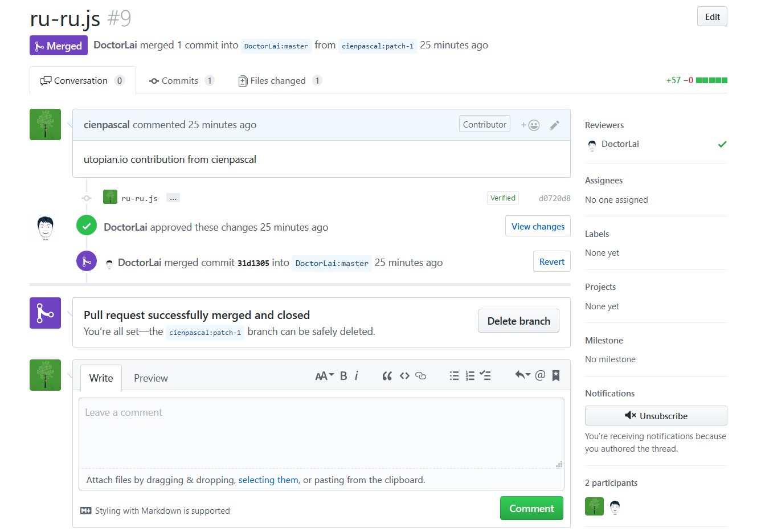Open cienpascal's profile from comment header
Viewport: 761px width, 532px height.
point(107,125)
